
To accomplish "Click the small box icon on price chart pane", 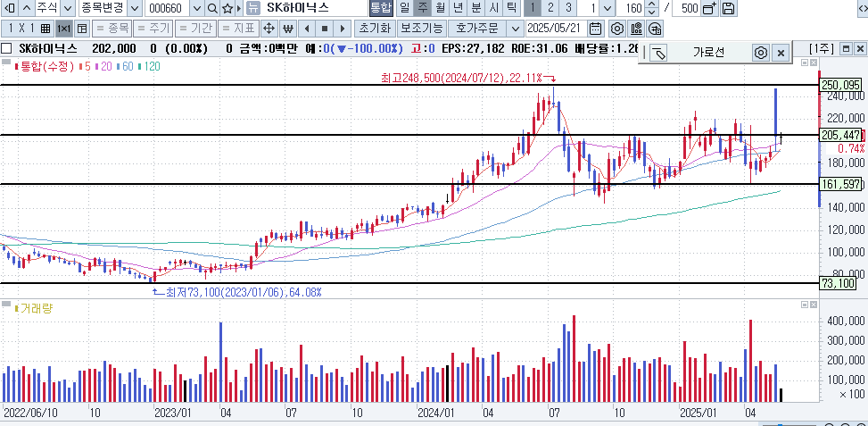I will (x=805, y=63).
